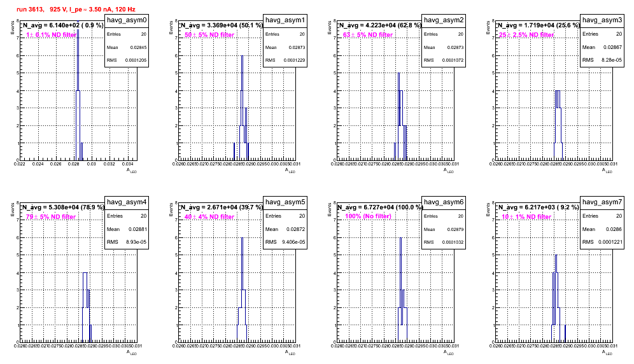Click Mean value 0.02879 in havg_asym6 box
Screen dimensions: 634x364
point(455,229)
